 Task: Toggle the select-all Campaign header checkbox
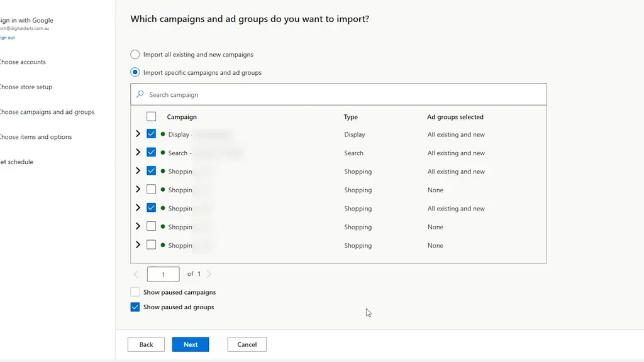(x=151, y=116)
